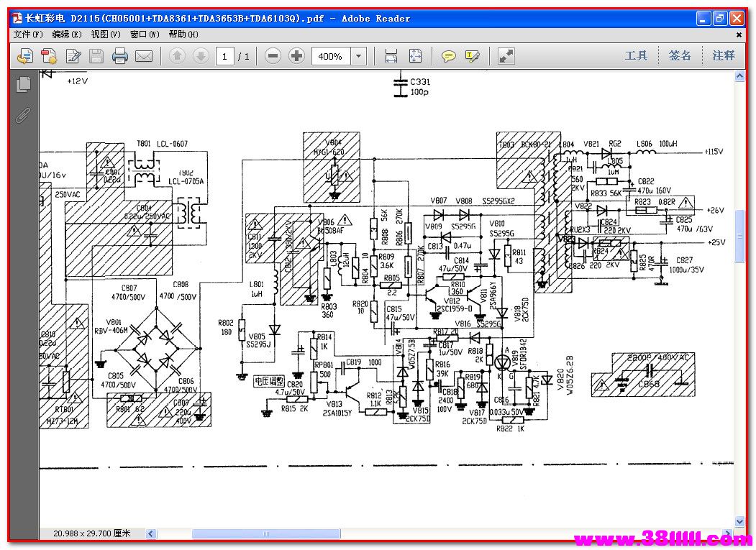Click the +115V output label
Screen dimensions: 756x550
click(x=714, y=152)
